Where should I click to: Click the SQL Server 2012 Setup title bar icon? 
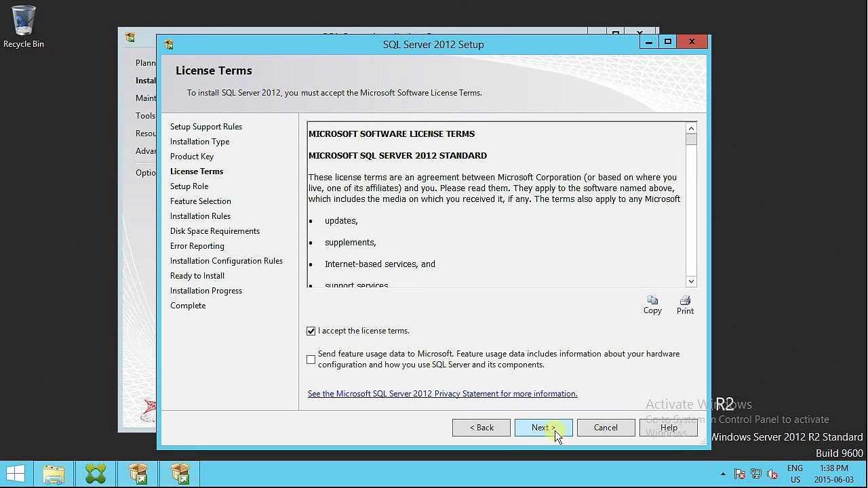pos(169,45)
